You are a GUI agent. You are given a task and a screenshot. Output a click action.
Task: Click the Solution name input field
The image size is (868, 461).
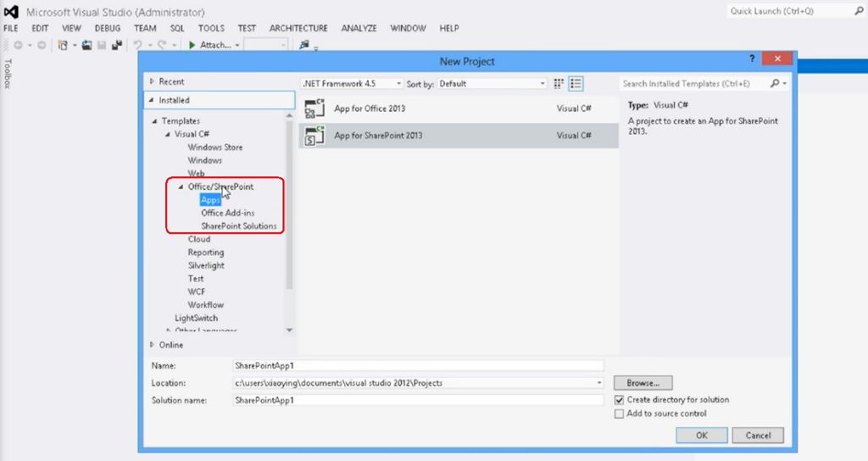pyautogui.click(x=418, y=400)
